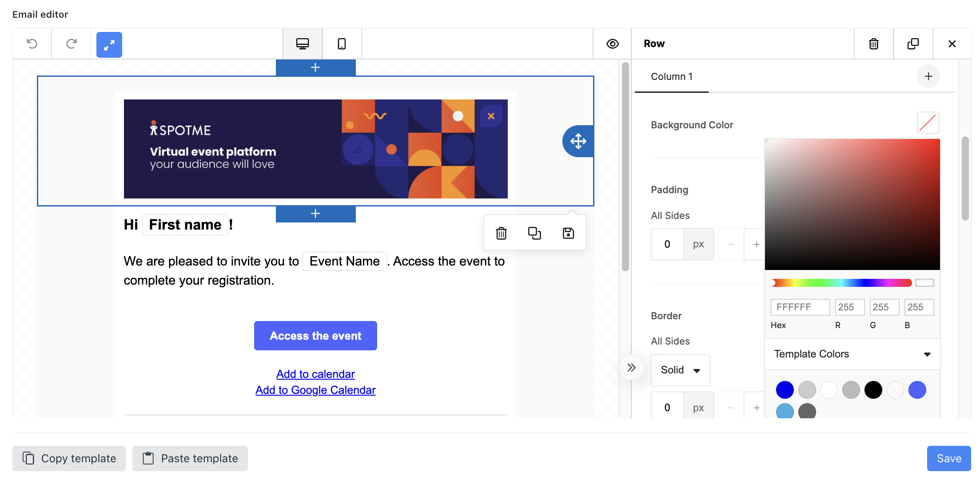Viewport: 980px width, 484px height.
Task: Choose the dark gray template swatch
Action: pyautogui.click(x=807, y=411)
